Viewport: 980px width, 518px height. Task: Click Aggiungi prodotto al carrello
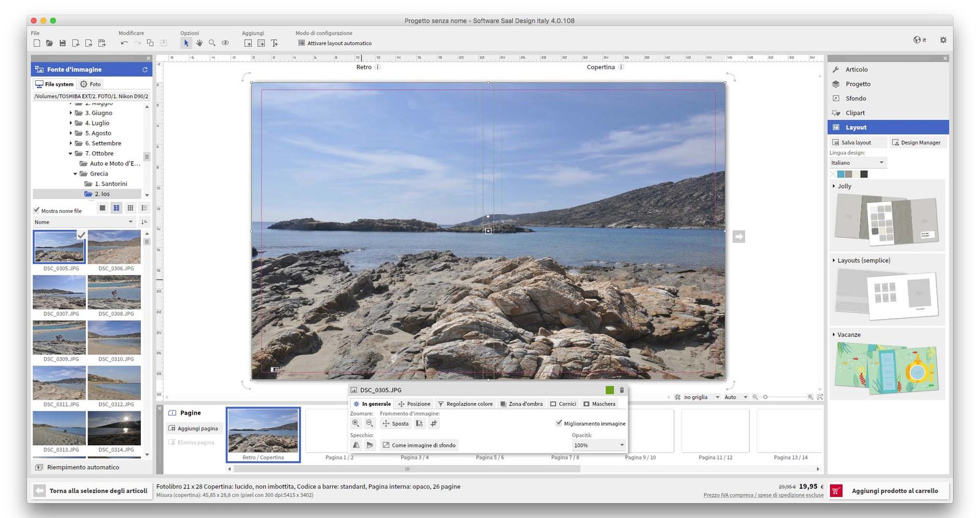pos(894,490)
